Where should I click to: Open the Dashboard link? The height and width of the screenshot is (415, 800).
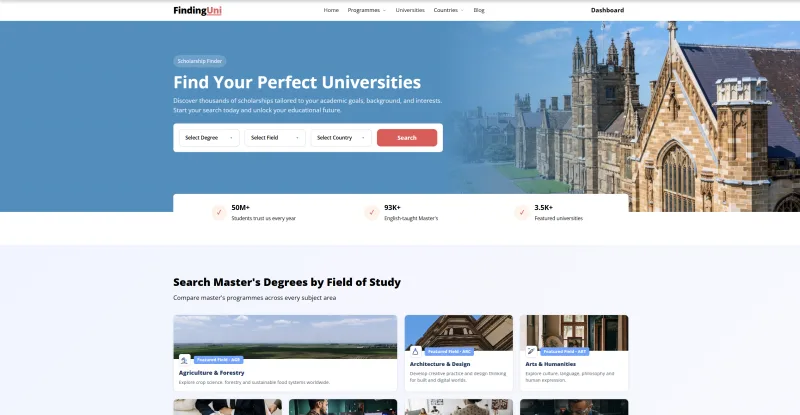(x=607, y=10)
